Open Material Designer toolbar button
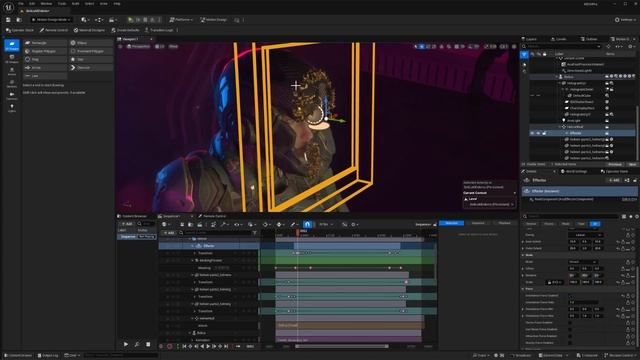Screen dimensions: 640x360 89,30
